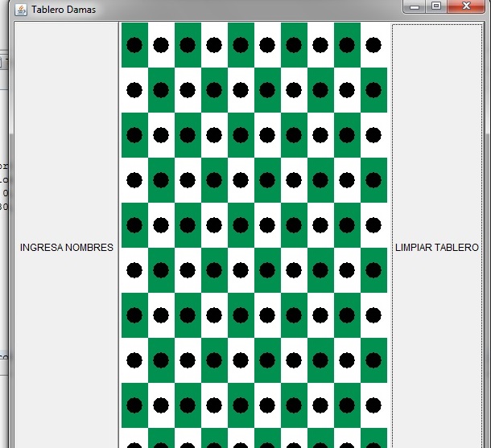Select piece on fourth row, eighth column green square

[320, 180]
